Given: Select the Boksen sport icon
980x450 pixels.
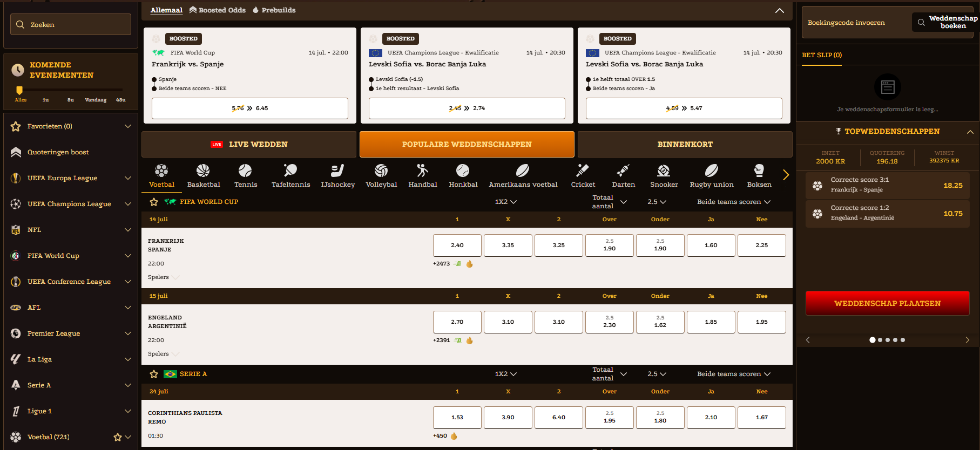Looking at the screenshot, I should pyautogui.click(x=759, y=171).
